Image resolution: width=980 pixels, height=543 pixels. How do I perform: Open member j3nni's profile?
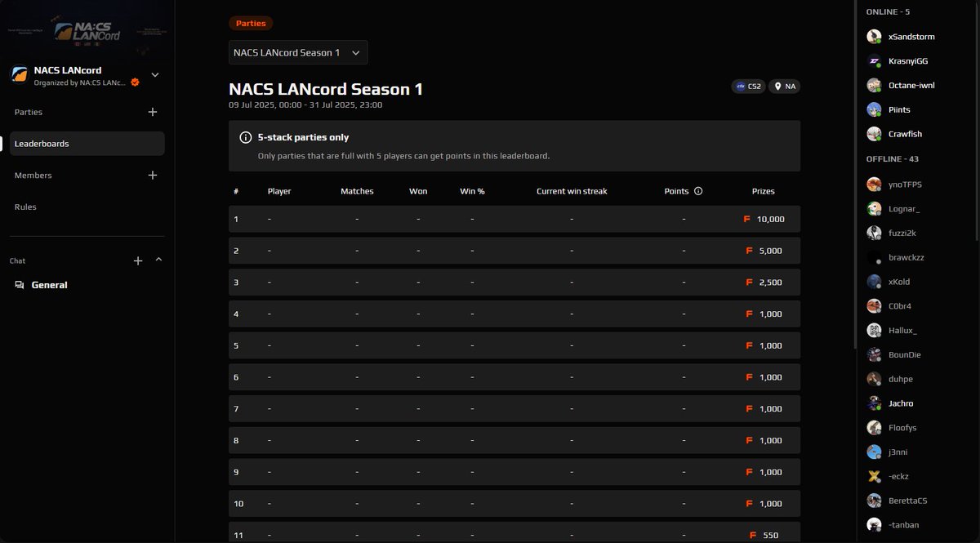(898, 452)
